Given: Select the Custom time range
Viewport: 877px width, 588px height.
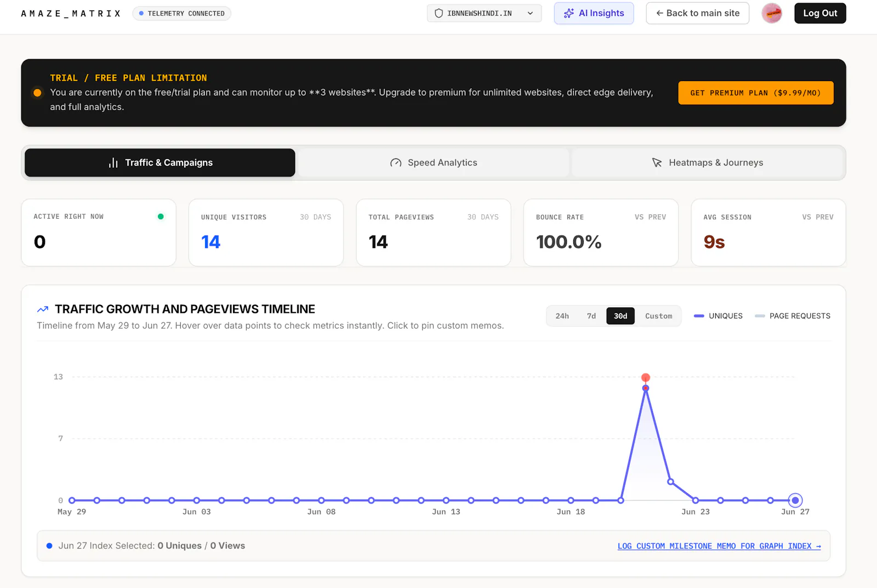Looking at the screenshot, I should pyautogui.click(x=658, y=316).
